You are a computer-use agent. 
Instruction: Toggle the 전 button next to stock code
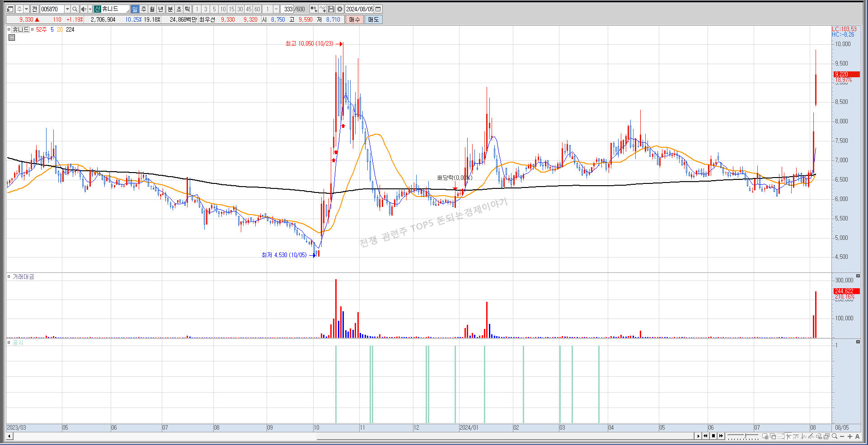pos(35,9)
